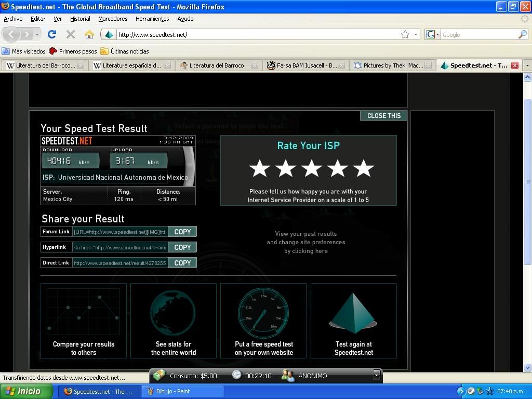Viewport: 532px width, 399px height.
Task: Open the Herramientas menu
Action: (152, 19)
